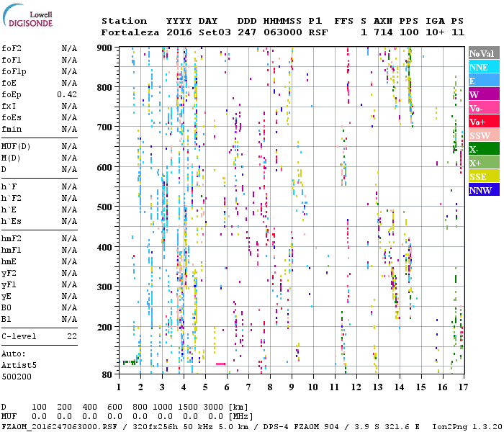Viewport: 504px width, 432px height.
Task: Click the X- dark green legend swatch
Action: (x=484, y=149)
